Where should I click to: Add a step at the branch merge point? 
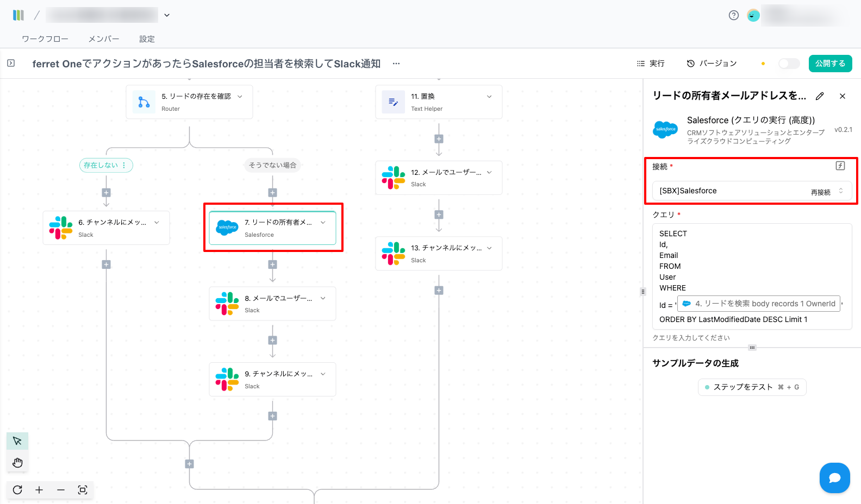point(190,464)
